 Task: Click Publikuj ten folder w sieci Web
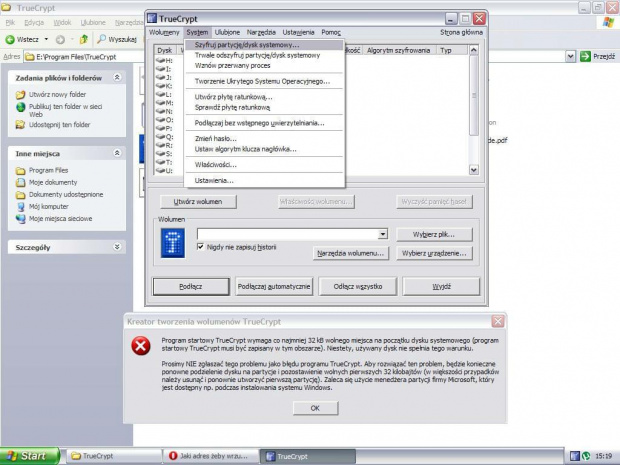(x=66, y=110)
